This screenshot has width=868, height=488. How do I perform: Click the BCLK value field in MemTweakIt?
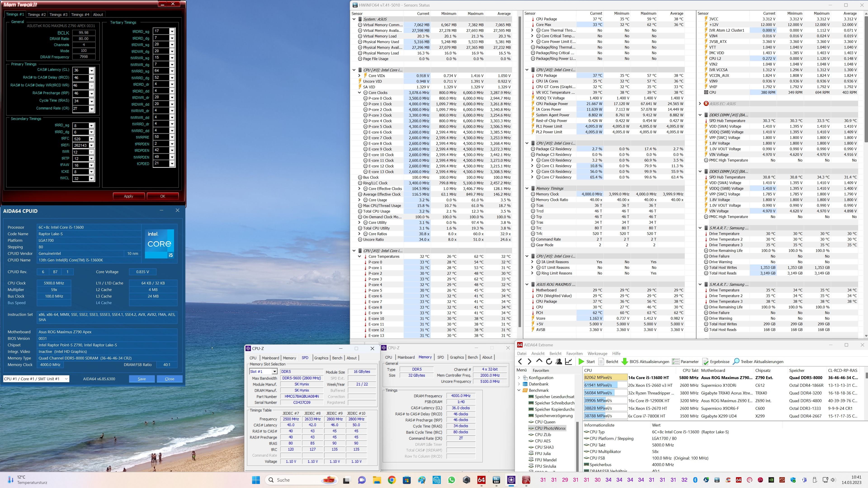[84, 33]
